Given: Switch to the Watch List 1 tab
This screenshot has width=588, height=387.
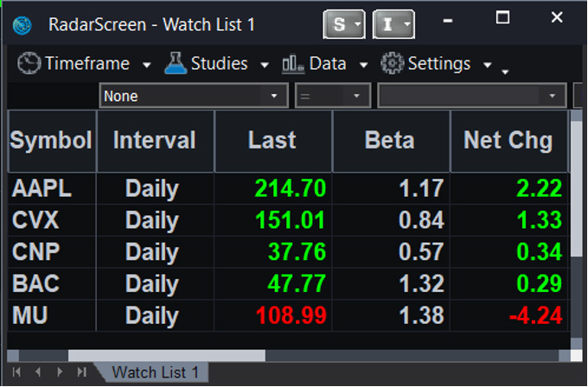Looking at the screenshot, I should 156,373.
